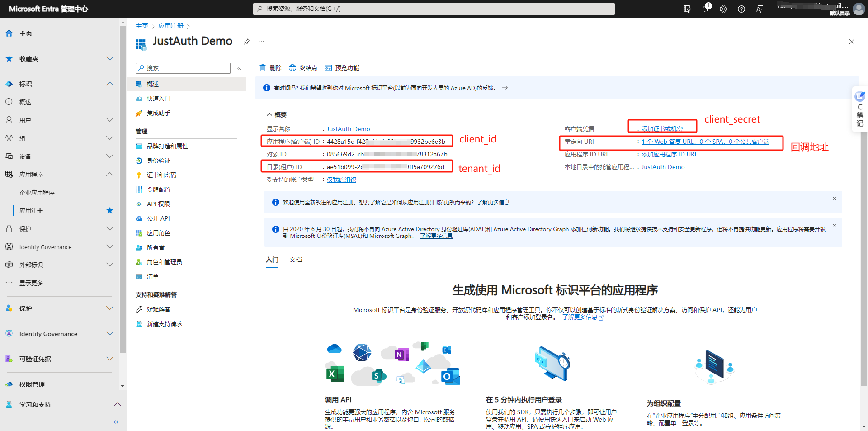Toggle favorite star for 应用注册

pos(109,211)
